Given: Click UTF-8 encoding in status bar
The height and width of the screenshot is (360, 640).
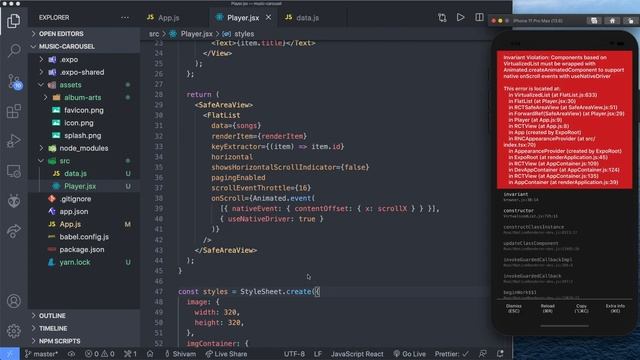Looking at the screenshot, I should (294, 354).
